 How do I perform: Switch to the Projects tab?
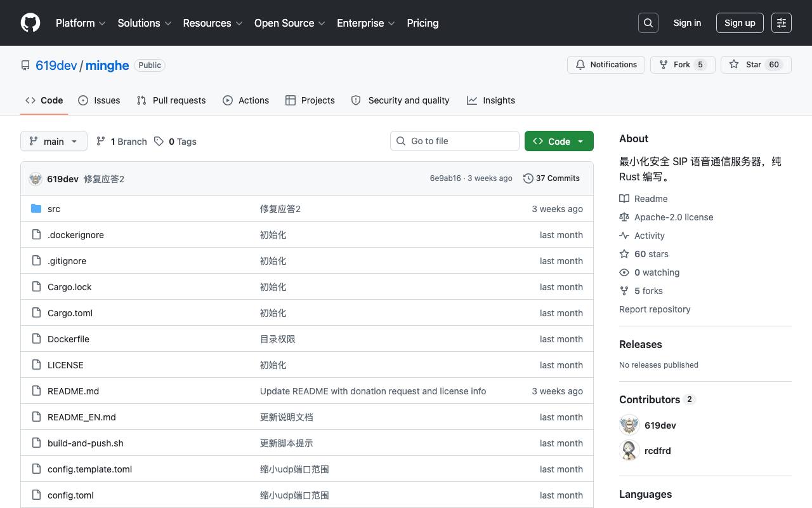(x=310, y=100)
